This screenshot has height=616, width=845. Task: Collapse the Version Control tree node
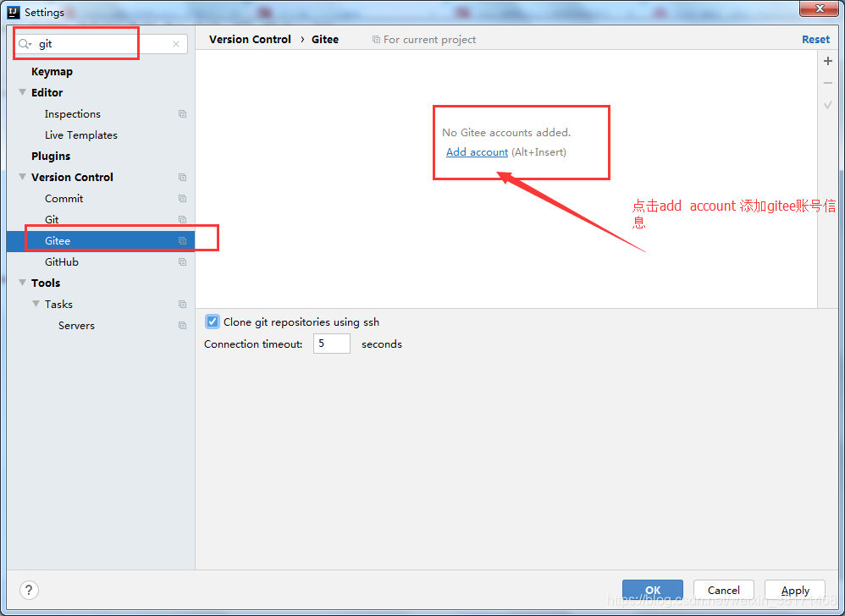(23, 177)
